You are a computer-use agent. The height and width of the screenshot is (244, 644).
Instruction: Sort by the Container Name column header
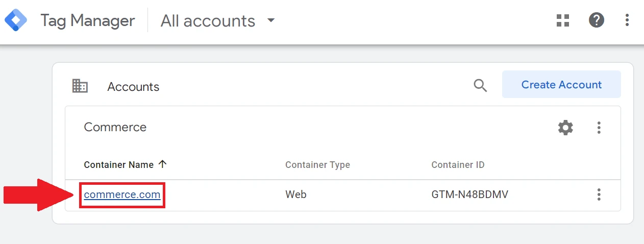[x=118, y=165]
